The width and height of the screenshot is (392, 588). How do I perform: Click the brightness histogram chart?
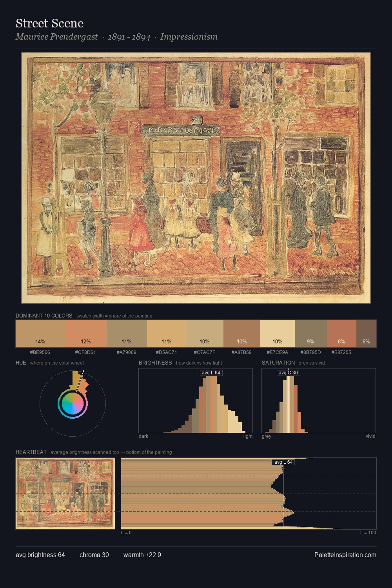pyautogui.click(x=196, y=401)
